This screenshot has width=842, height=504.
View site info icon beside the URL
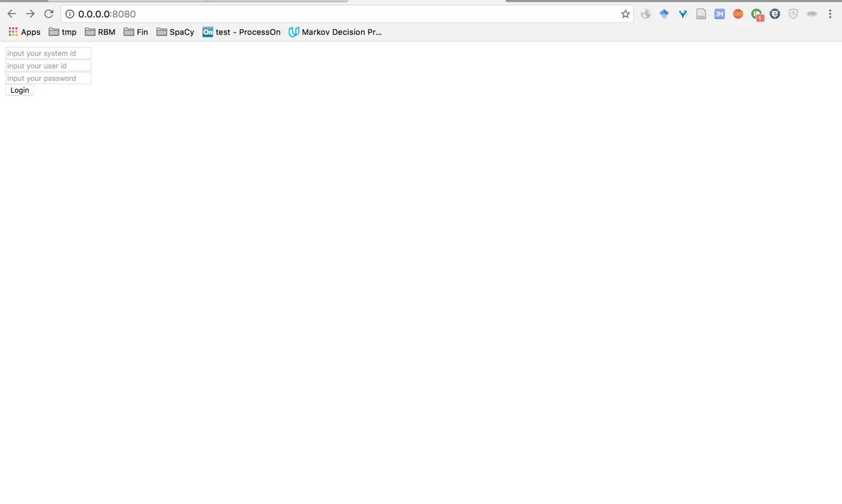coord(70,14)
